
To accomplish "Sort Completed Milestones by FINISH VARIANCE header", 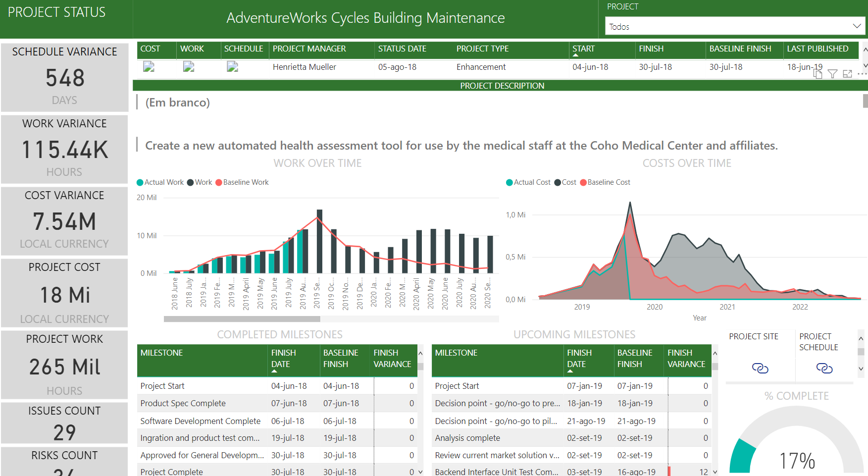I will [392, 358].
